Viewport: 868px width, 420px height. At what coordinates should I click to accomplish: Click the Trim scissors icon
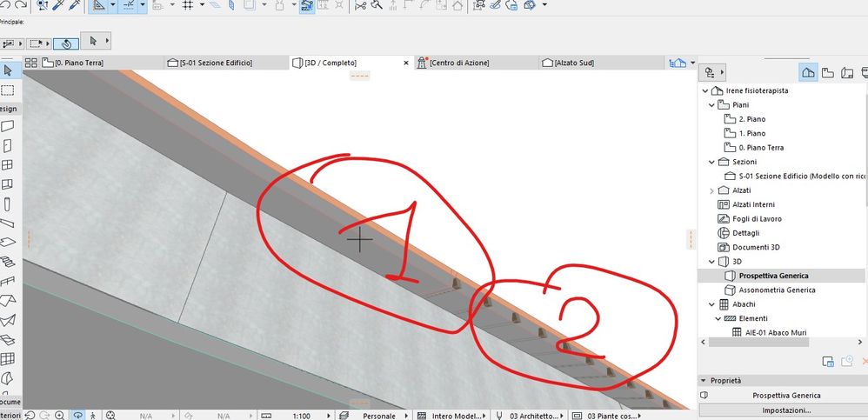coord(361,5)
